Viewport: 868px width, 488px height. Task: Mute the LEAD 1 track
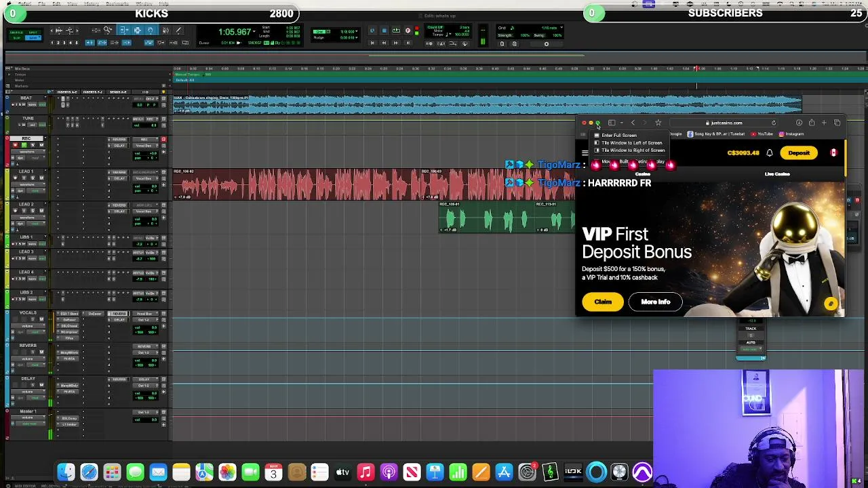coord(41,178)
